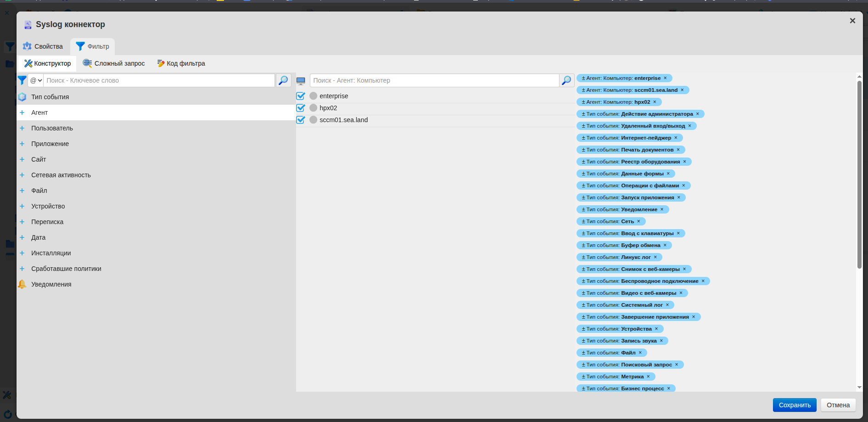
Task: Toggle include/exclude on 'Завершение приложения' tag
Action: coord(583,317)
